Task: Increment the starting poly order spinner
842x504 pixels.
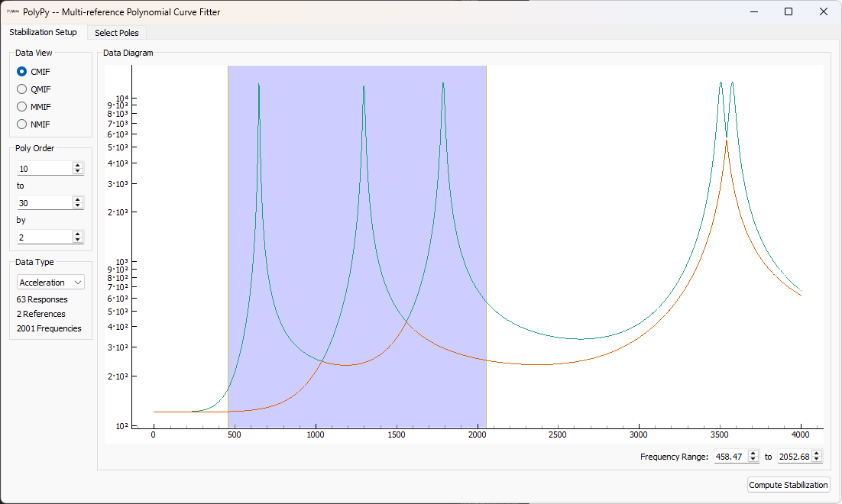Action: 77,164
